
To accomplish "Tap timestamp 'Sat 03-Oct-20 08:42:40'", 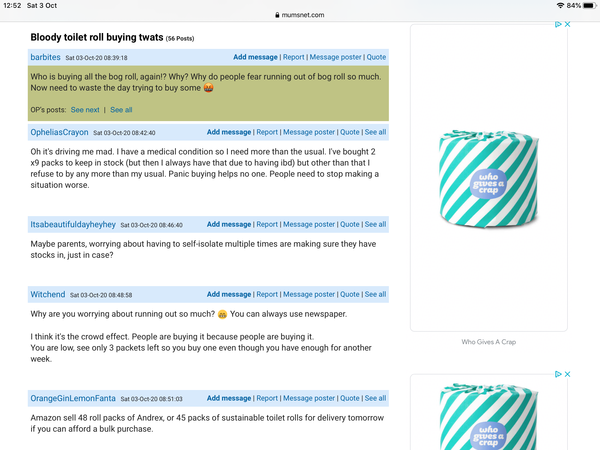I will click(124, 133).
